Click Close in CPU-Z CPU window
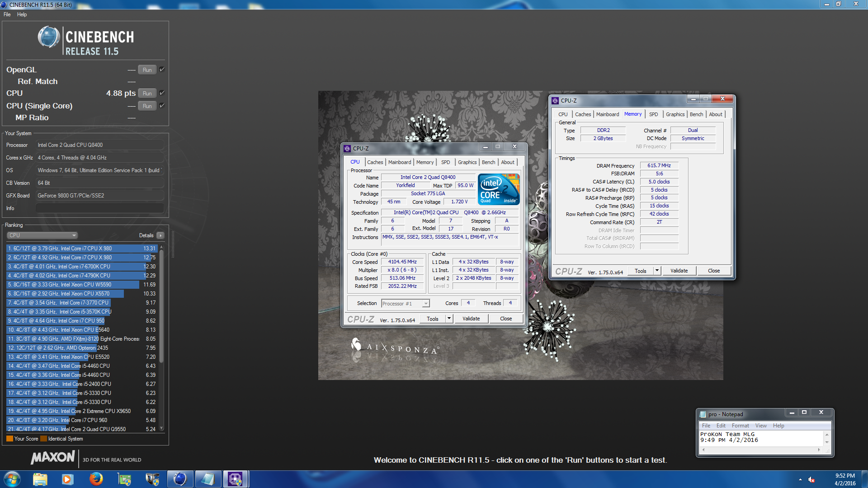Screen dimensions: 868x488 tap(506, 319)
